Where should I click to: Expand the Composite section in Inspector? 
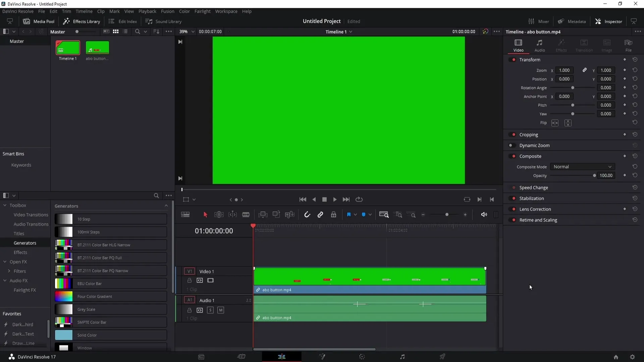(530, 156)
